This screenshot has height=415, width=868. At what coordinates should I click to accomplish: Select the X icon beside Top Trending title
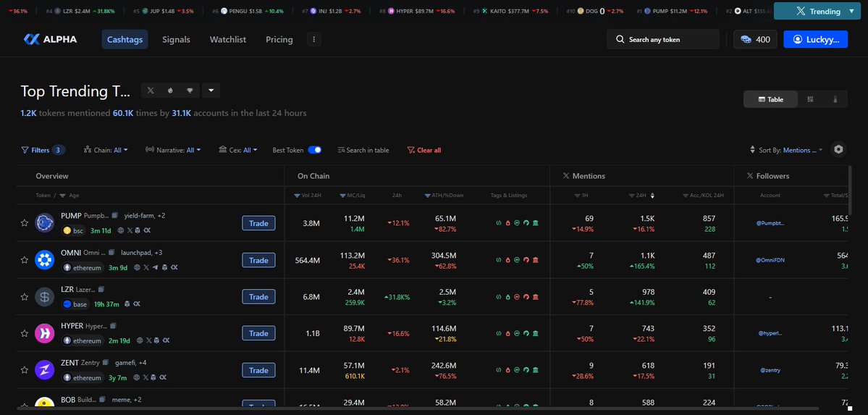[151, 91]
